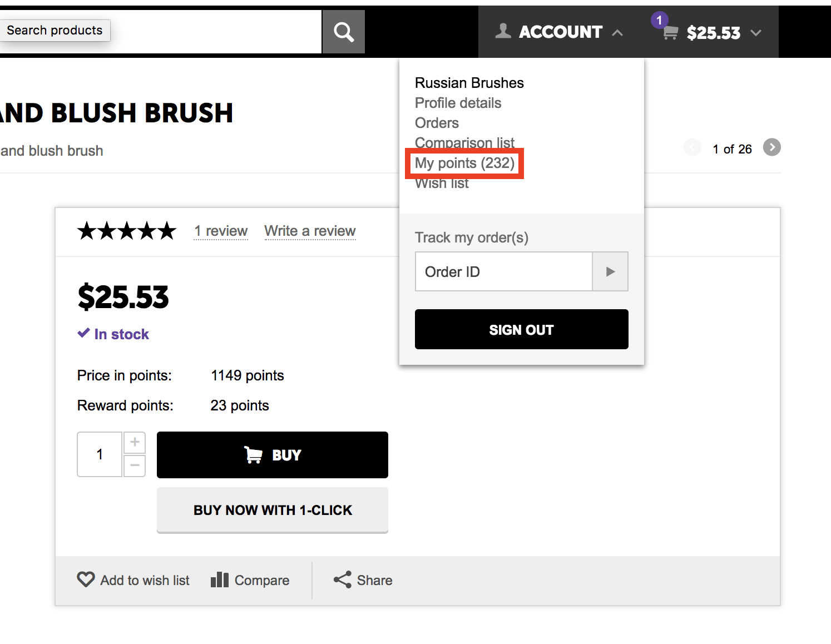Screen dimensions: 831x644
Task: Focus the Order ID input field
Action: coord(503,271)
